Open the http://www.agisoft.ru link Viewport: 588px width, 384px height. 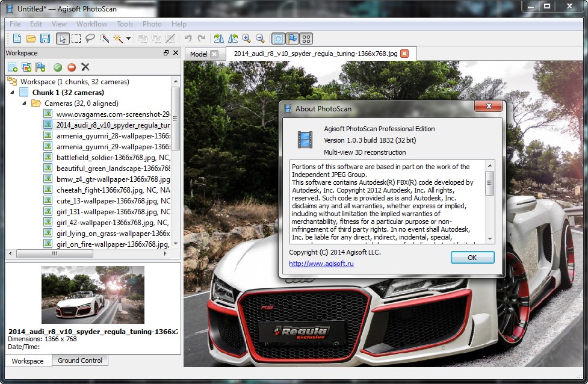click(321, 264)
